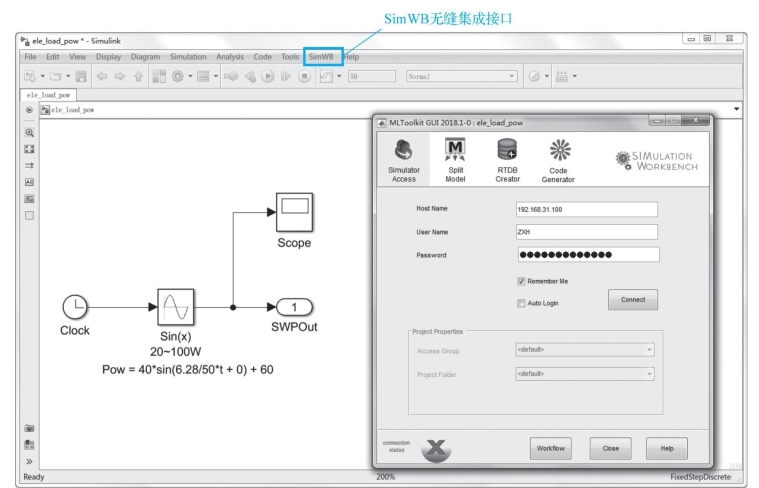Open the Display menu
This screenshot has height=488, width=759.
pyautogui.click(x=108, y=57)
